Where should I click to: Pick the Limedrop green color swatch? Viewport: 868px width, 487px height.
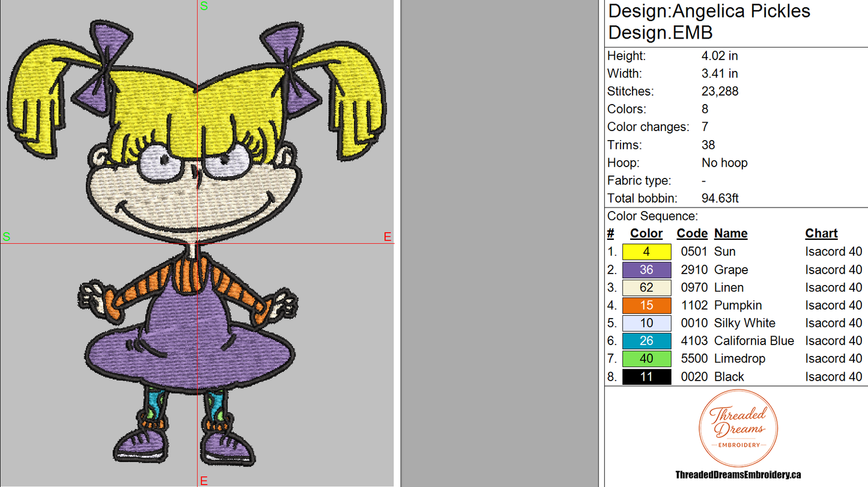pos(646,359)
